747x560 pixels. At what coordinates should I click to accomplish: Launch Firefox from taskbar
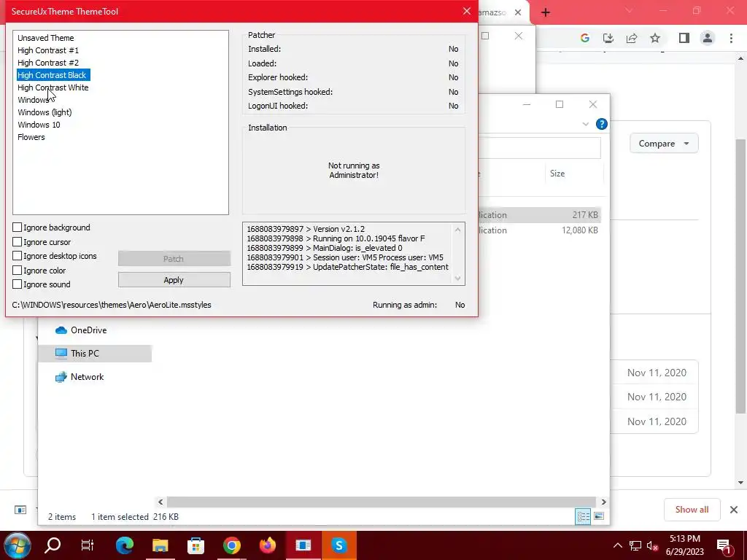click(x=268, y=545)
